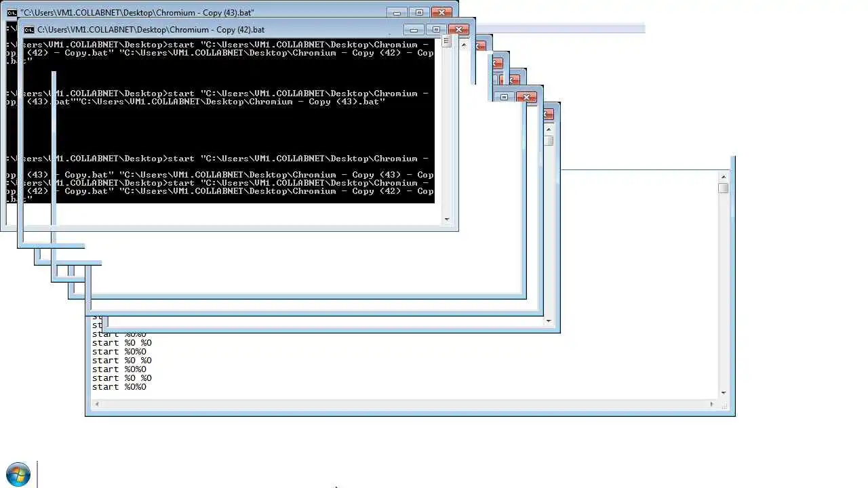Screen dimensions: 868x488
Task: Maximize the Copy (43).bat command window
Action: [419, 13]
